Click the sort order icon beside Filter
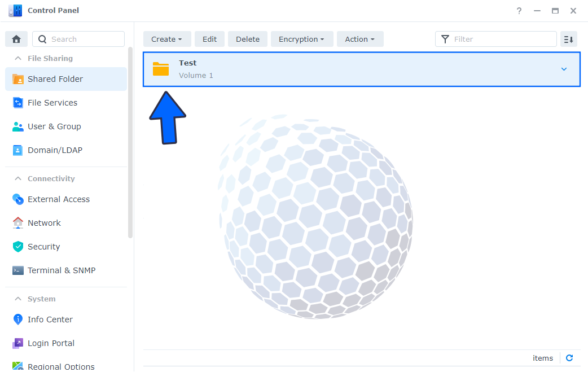588x372 pixels. coord(569,39)
